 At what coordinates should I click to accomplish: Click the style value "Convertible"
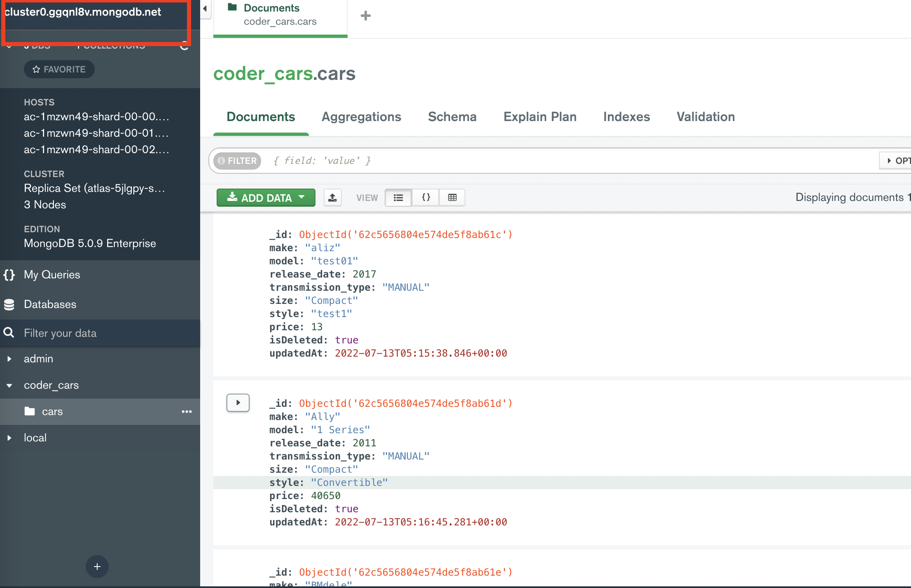(x=349, y=483)
